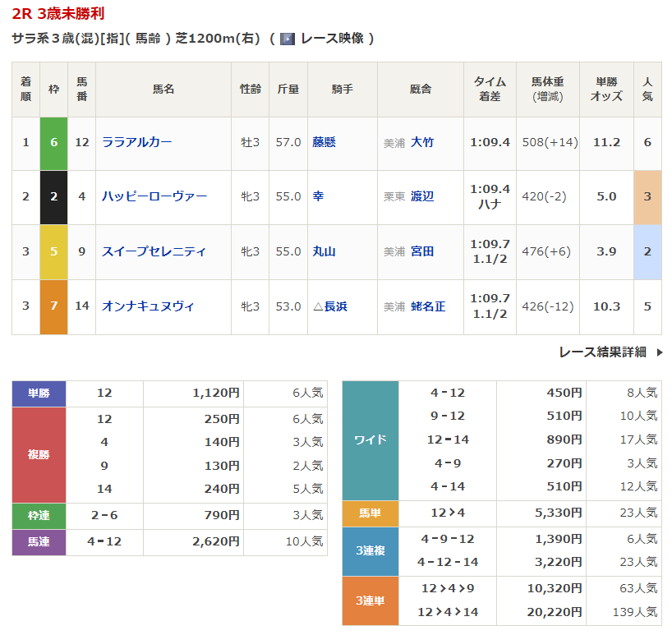Image resolution: width=672 pixels, height=635 pixels.
Task: Click the 馬名 column header
Action: (x=163, y=89)
